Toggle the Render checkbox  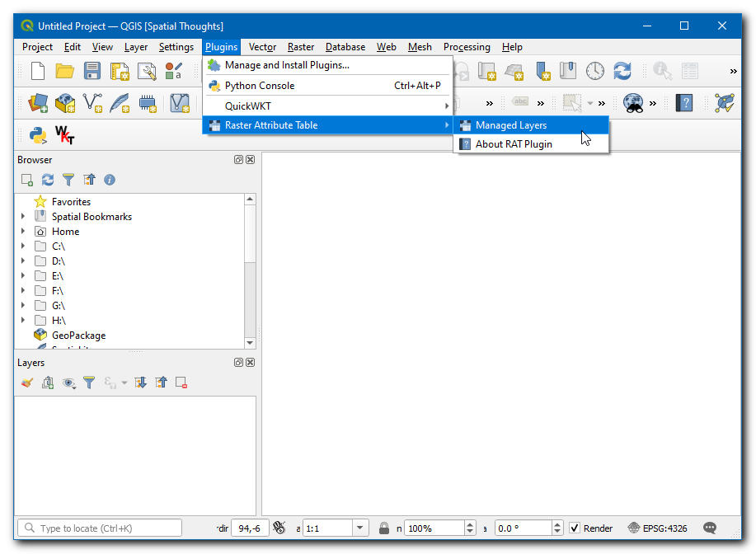pos(575,528)
